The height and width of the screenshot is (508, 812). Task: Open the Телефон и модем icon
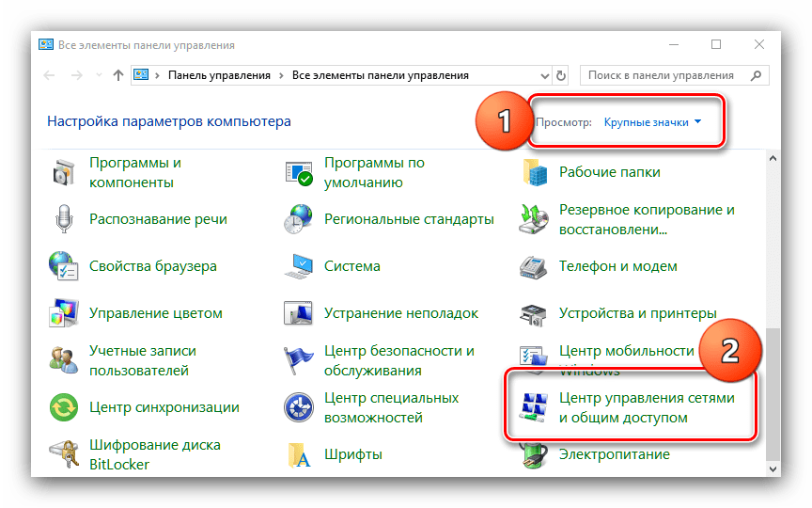pyautogui.click(x=533, y=266)
